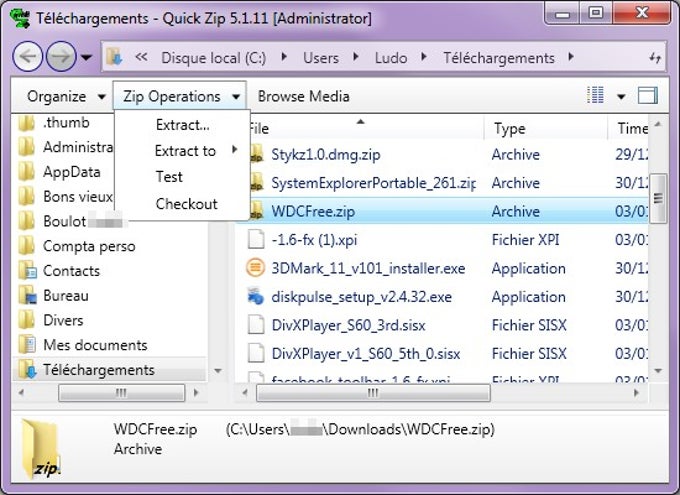The image size is (680, 495).
Task: Select Compta perso folder
Action: [x=89, y=246]
